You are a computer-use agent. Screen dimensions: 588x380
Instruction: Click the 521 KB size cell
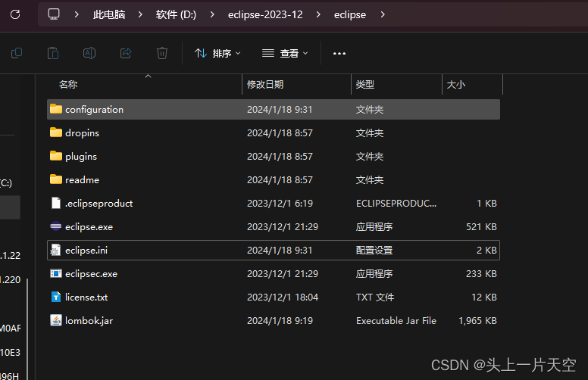click(481, 227)
